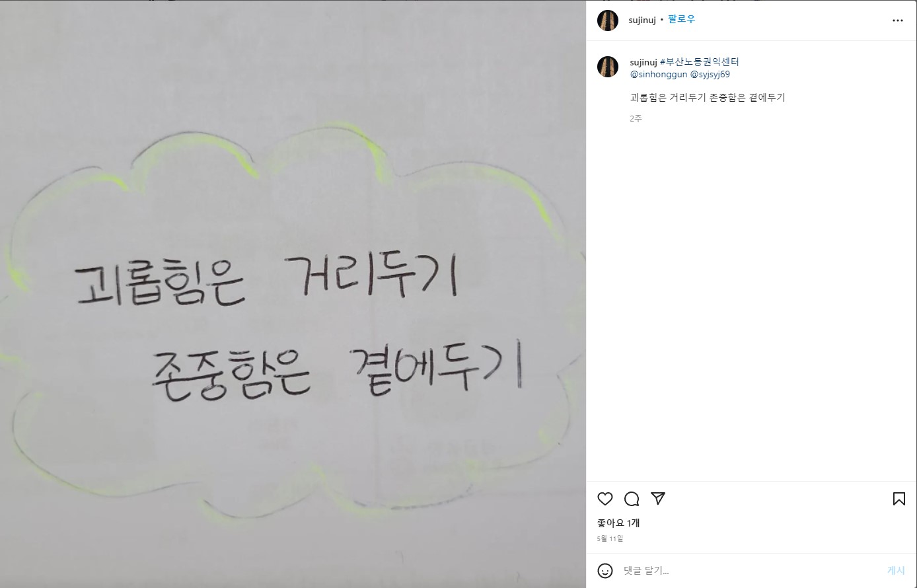Click the handwritten cloud post image

click(x=293, y=294)
